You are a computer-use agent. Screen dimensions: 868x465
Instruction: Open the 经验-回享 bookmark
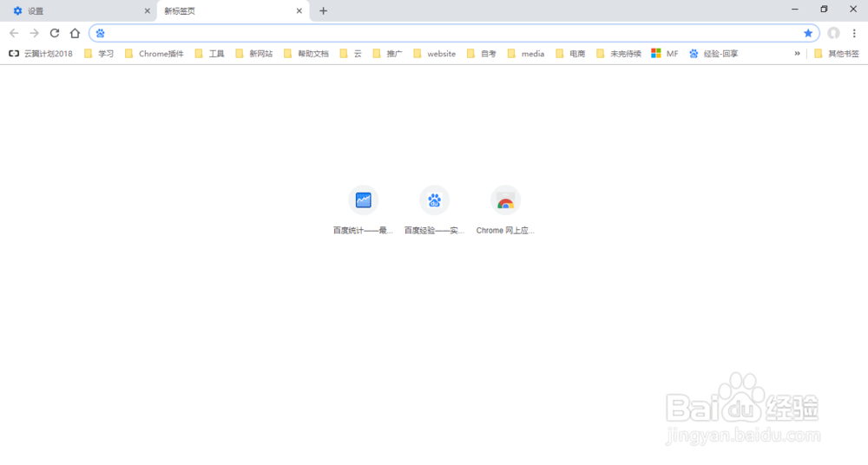point(713,54)
